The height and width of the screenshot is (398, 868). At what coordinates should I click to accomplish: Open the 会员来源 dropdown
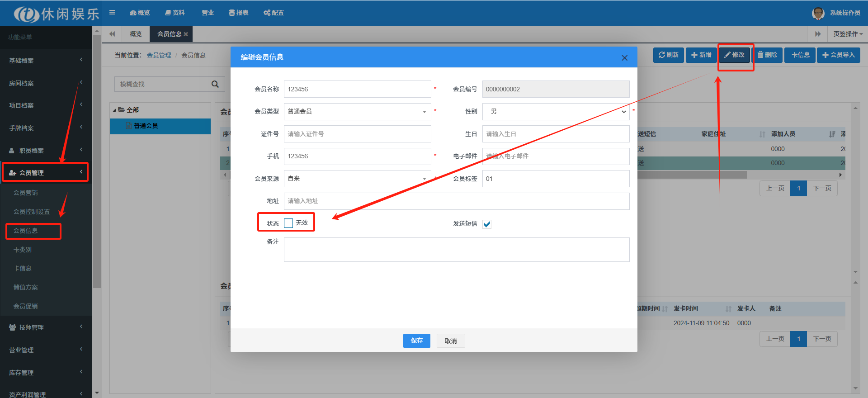(357, 179)
